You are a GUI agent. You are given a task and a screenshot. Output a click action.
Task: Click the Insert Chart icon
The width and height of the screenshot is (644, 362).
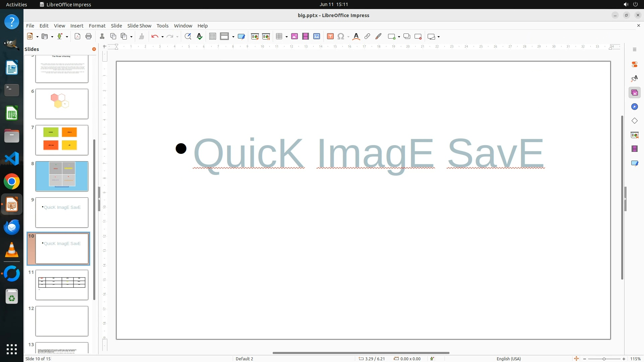click(317, 37)
